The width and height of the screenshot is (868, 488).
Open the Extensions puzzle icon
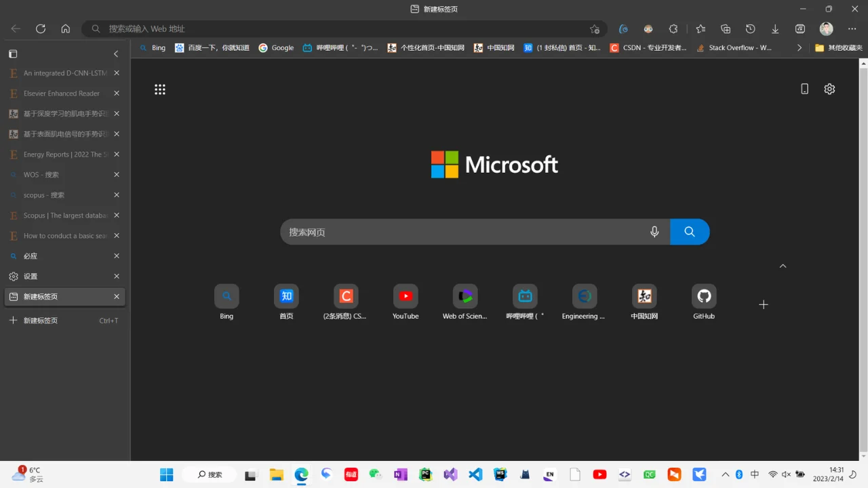[x=673, y=29]
